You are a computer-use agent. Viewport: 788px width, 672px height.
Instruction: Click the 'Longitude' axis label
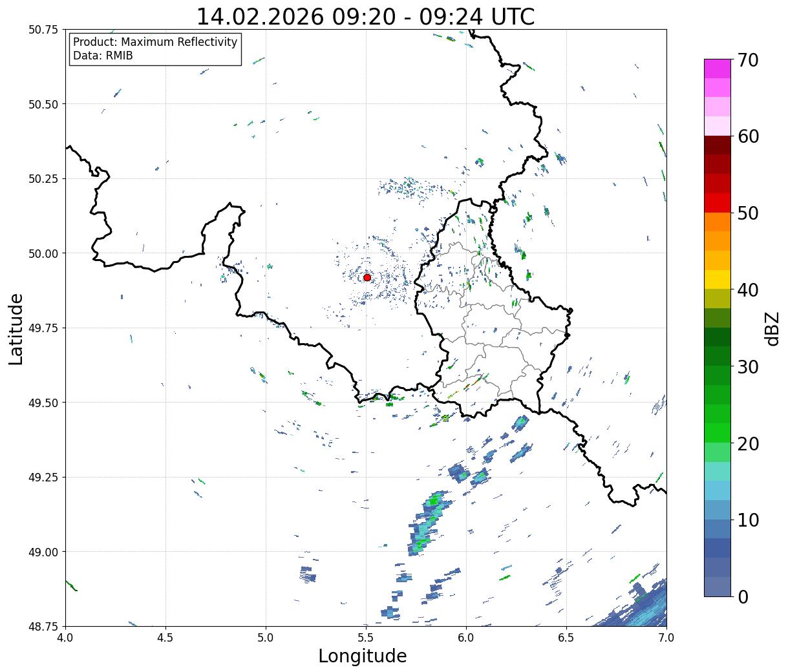363,656
